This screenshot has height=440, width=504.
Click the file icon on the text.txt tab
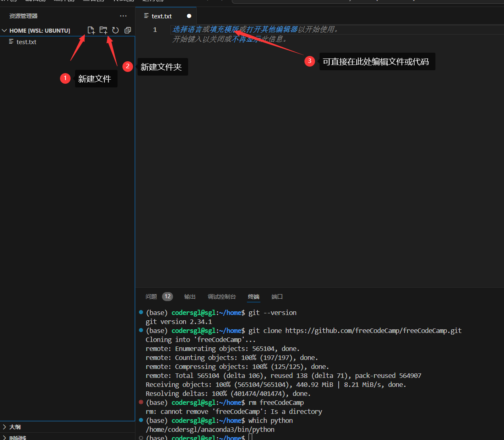click(x=146, y=16)
